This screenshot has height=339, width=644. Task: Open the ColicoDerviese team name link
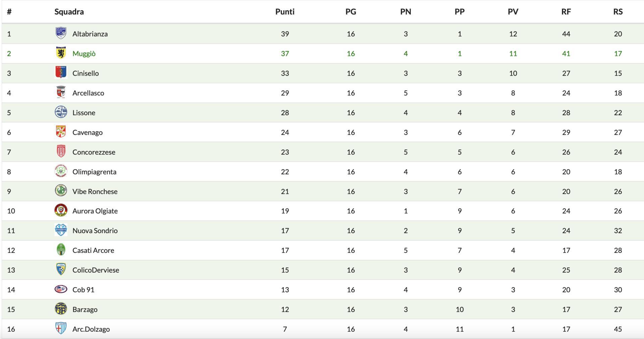pyautogui.click(x=96, y=270)
